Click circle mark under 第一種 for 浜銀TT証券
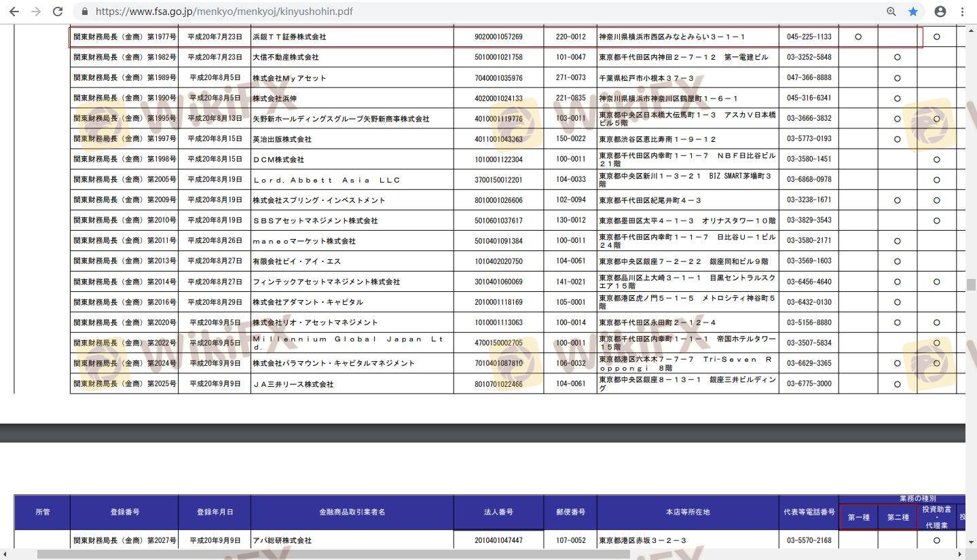977x560 pixels. coord(858,37)
